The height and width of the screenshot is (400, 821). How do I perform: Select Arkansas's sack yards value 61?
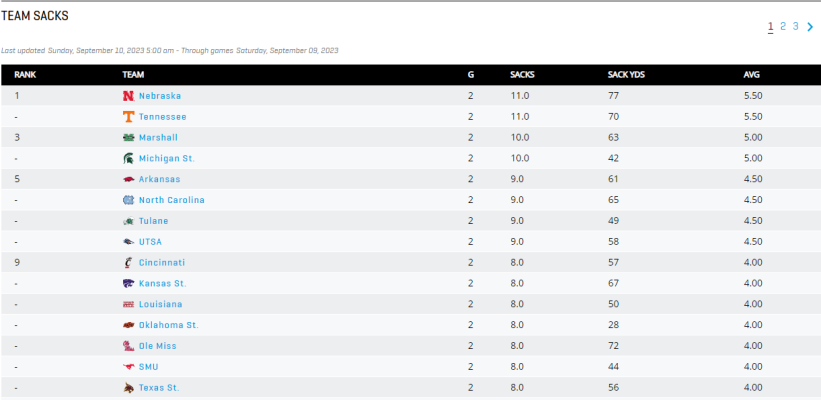tap(613, 179)
